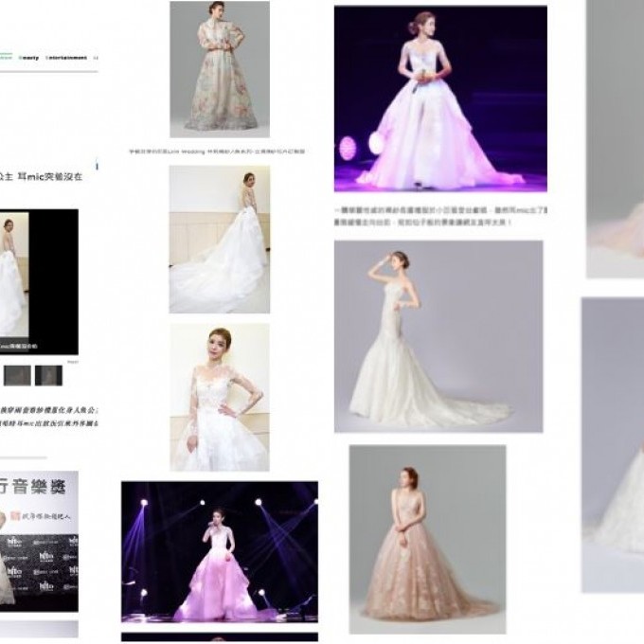
Task: Open the music awards backdrop photo
Action: (x=38, y=542)
